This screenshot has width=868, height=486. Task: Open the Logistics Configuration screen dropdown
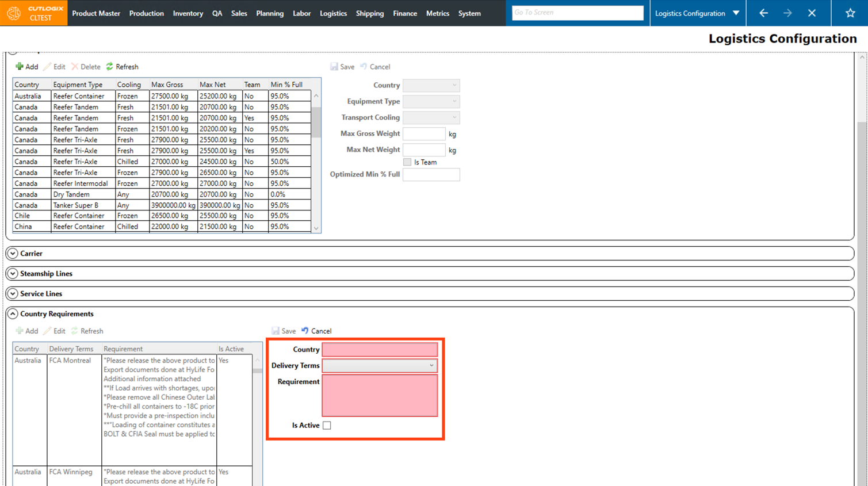pos(736,13)
